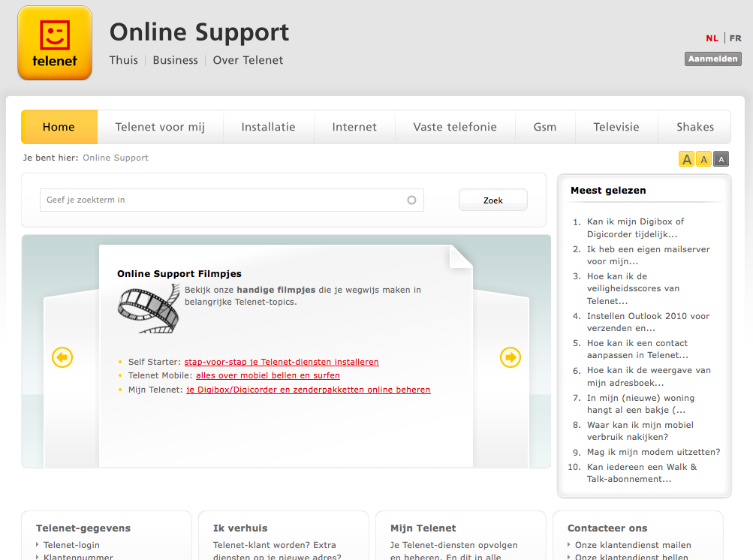This screenshot has width=753, height=560.
Task: Select Over Telenet in the header
Action: click(247, 59)
